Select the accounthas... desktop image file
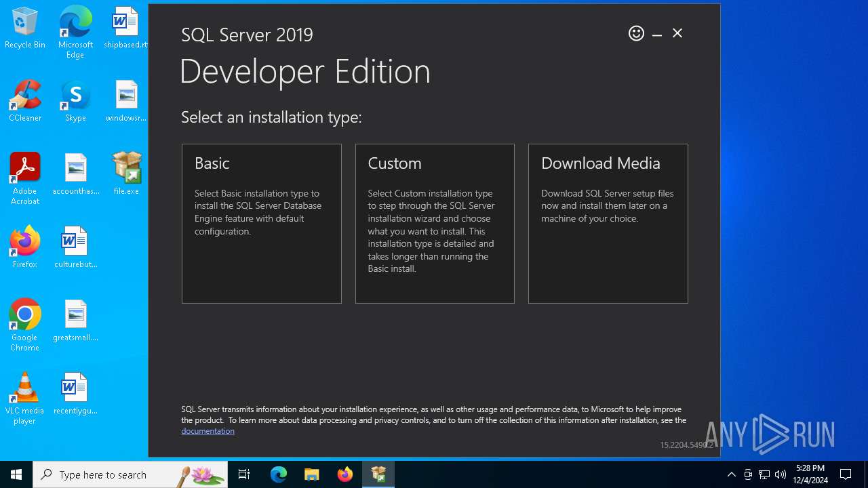Screen dimensions: 868x488 75,175
